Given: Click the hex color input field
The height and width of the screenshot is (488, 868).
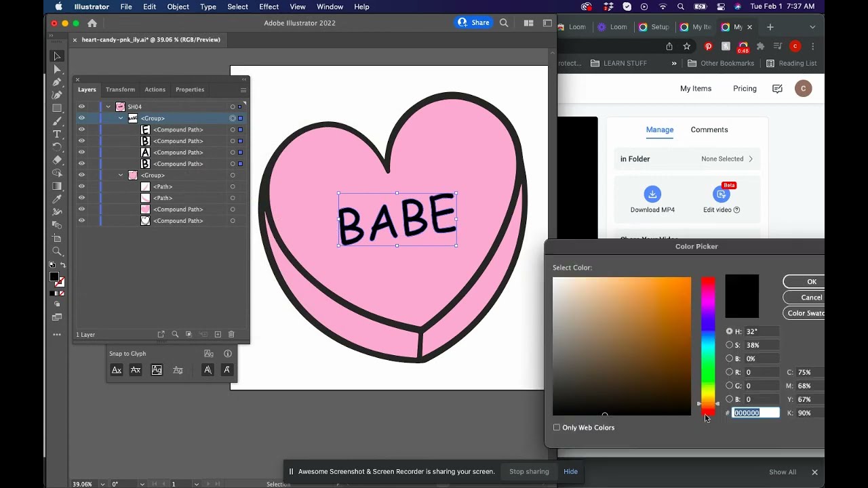Looking at the screenshot, I should coord(755,413).
